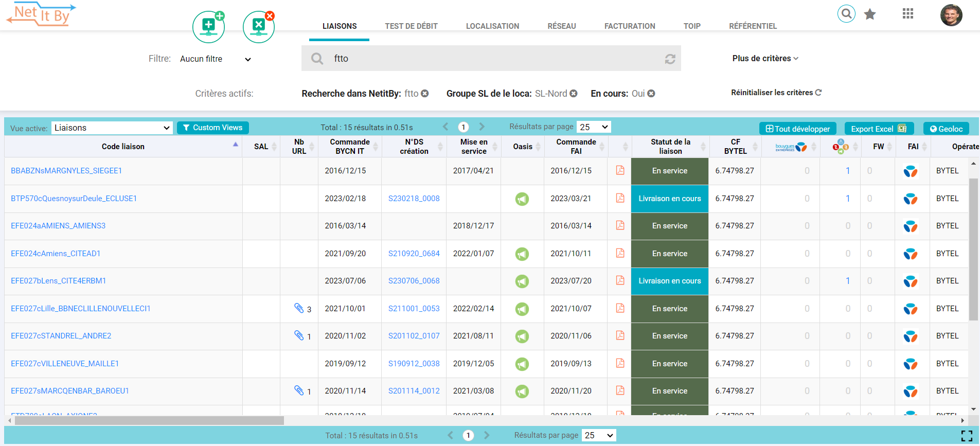Screen dimensions: 980x446
Task: Click the green add liaison icon
Action: click(x=208, y=27)
